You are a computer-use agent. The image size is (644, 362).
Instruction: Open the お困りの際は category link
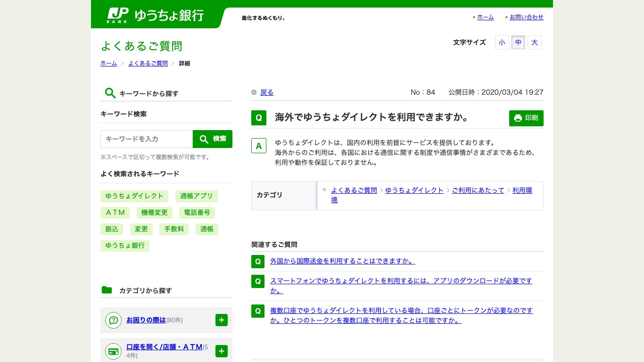click(146, 320)
